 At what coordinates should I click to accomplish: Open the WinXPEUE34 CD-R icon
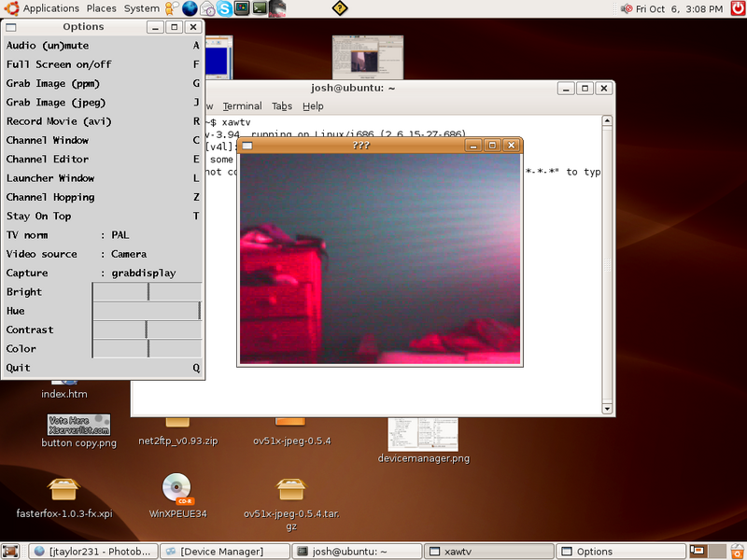coord(176,489)
